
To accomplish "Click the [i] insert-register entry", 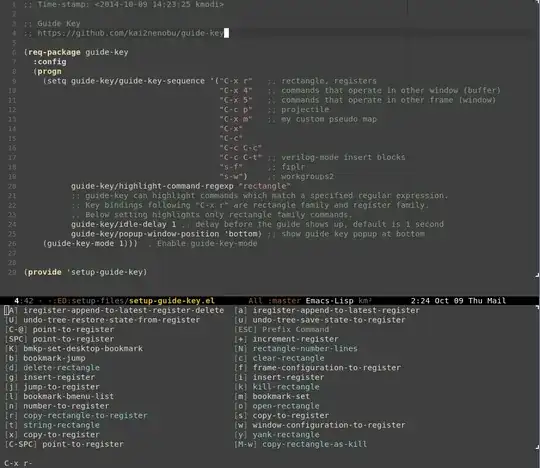I will pos(279,377).
